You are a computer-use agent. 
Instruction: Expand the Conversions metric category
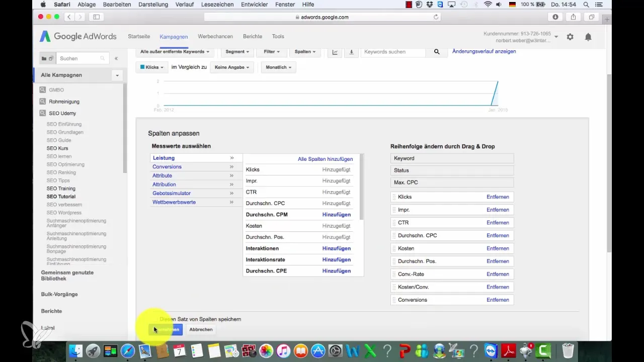click(x=196, y=167)
